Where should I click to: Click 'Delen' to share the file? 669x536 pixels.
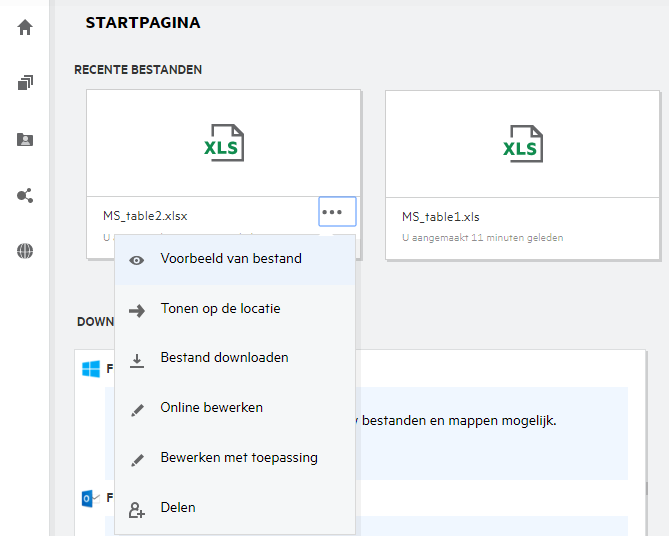[x=178, y=508]
